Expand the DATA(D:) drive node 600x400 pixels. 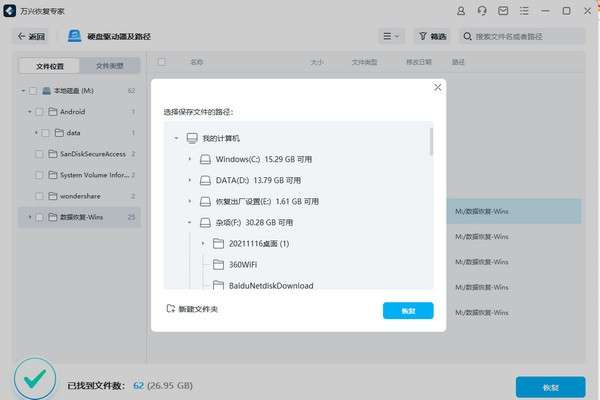pos(189,180)
